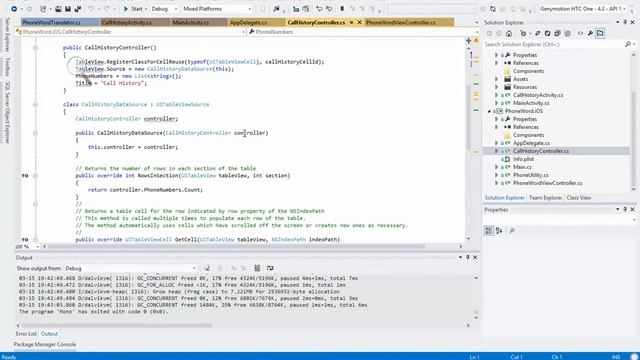Click the Solution Explorer Refresh icon

click(x=547, y=33)
